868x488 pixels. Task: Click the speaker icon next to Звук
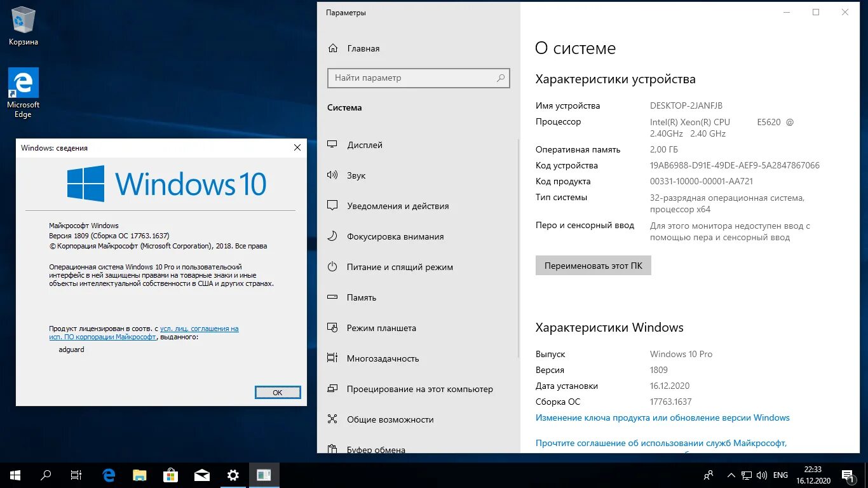pos(332,175)
